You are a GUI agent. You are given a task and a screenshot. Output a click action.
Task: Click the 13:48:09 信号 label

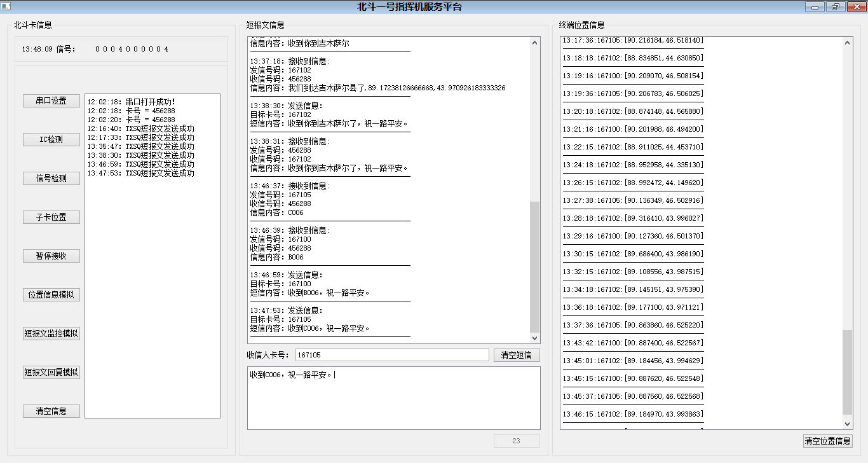48,49
